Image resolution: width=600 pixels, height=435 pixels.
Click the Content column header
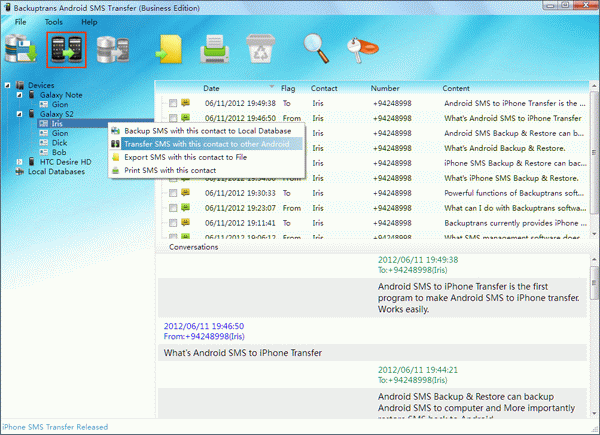click(x=456, y=88)
